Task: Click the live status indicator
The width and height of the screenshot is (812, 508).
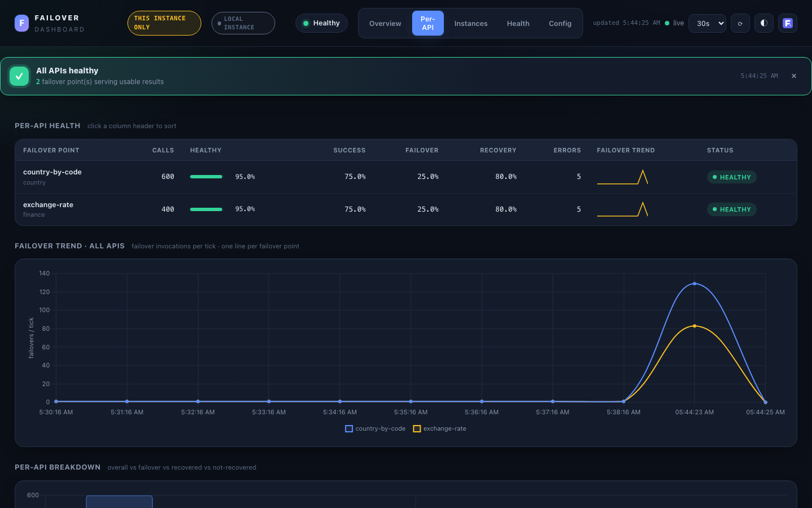Action: tap(674, 23)
